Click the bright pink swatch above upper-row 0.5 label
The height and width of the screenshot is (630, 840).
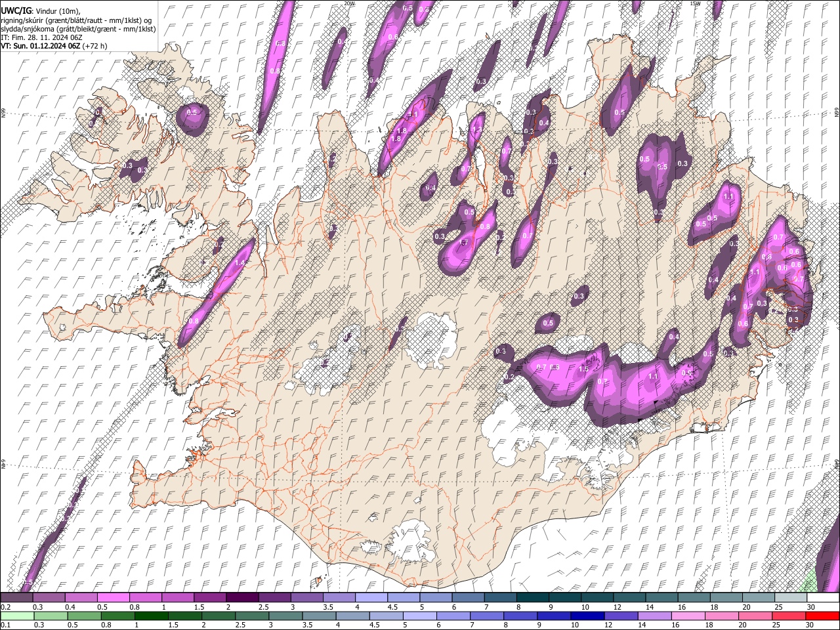(114, 597)
